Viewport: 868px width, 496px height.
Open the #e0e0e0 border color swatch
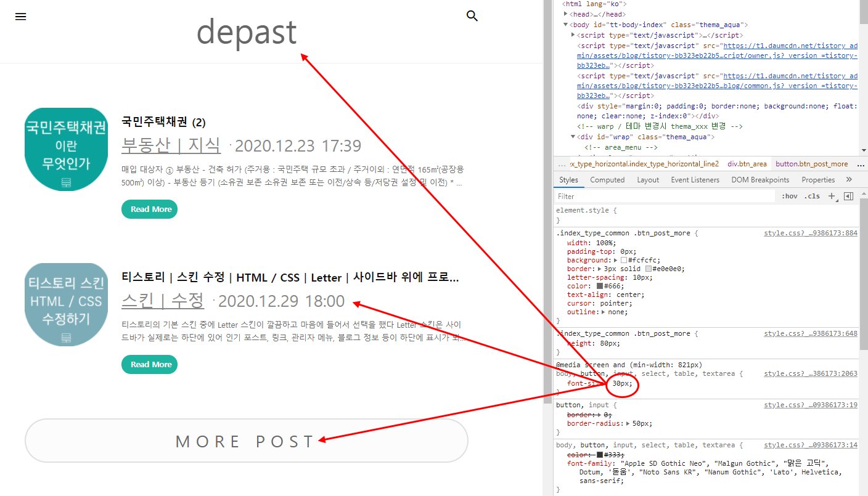pyautogui.click(x=649, y=269)
